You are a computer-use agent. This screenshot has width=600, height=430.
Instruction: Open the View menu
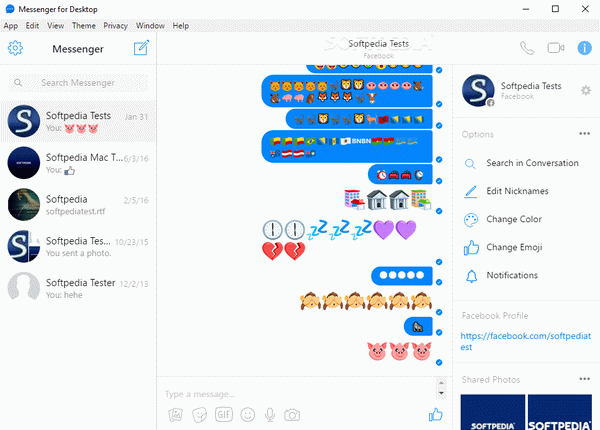coord(55,26)
